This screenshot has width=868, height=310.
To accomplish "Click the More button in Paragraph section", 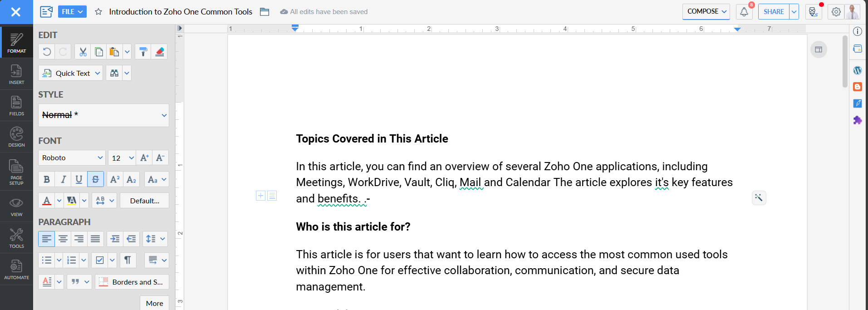I will pos(154,303).
